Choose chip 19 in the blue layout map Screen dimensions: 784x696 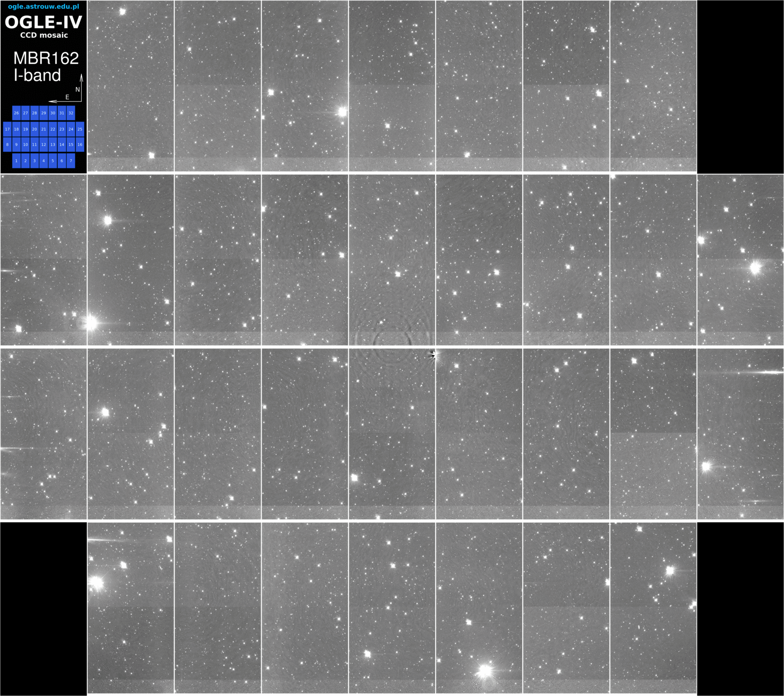pos(25,129)
